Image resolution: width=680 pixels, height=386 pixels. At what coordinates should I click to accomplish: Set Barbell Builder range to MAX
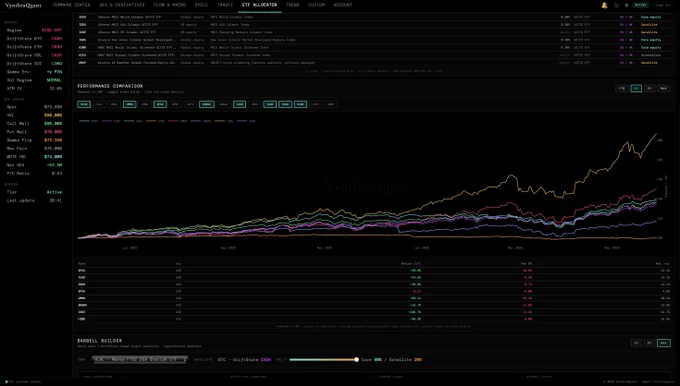[664, 343]
